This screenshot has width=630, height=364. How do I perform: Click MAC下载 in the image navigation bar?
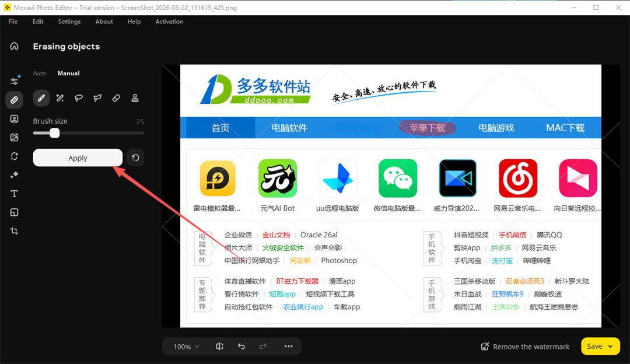point(565,128)
